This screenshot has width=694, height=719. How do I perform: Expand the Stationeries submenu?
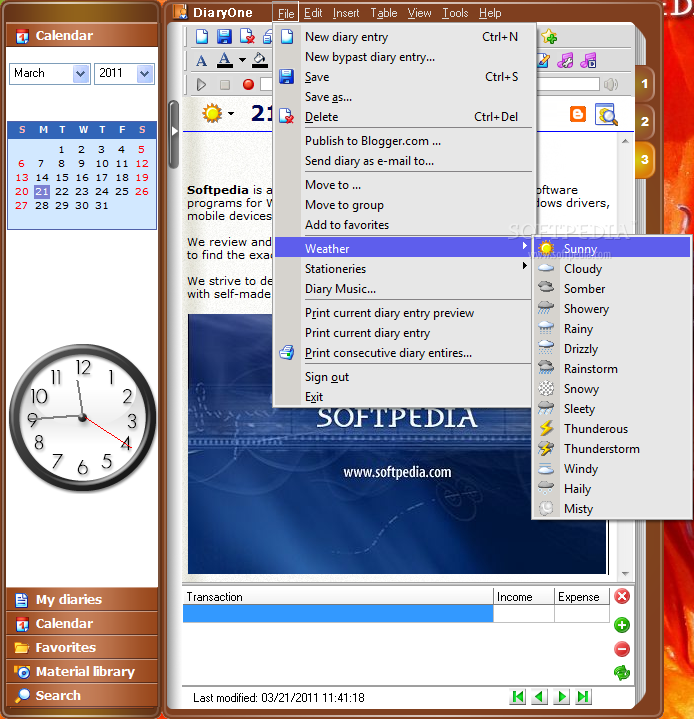(403, 269)
